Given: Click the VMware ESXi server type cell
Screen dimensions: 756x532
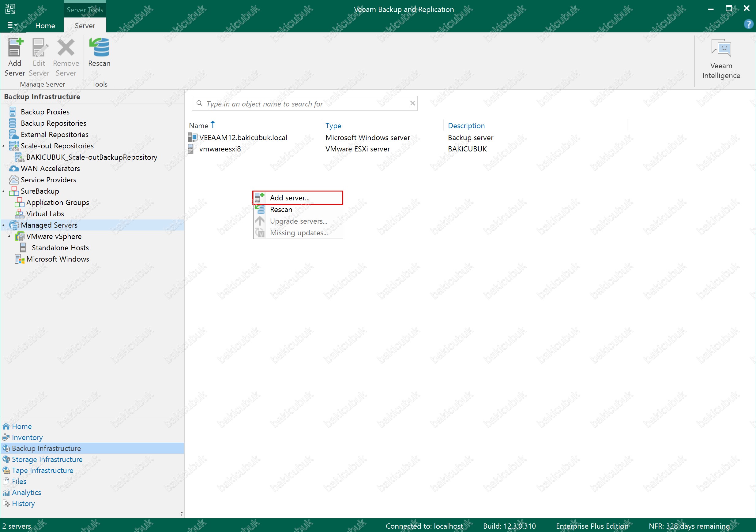Looking at the screenshot, I should click(x=358, y=149).
